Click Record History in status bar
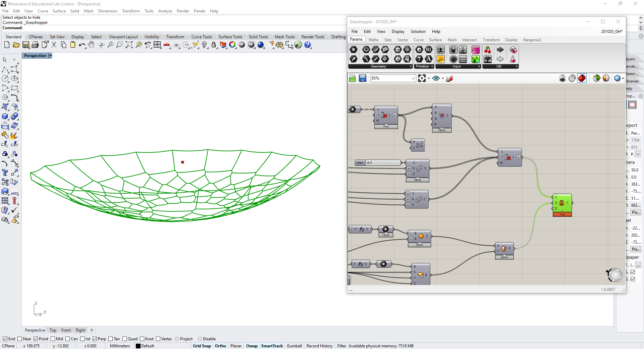 pos(319,346)
